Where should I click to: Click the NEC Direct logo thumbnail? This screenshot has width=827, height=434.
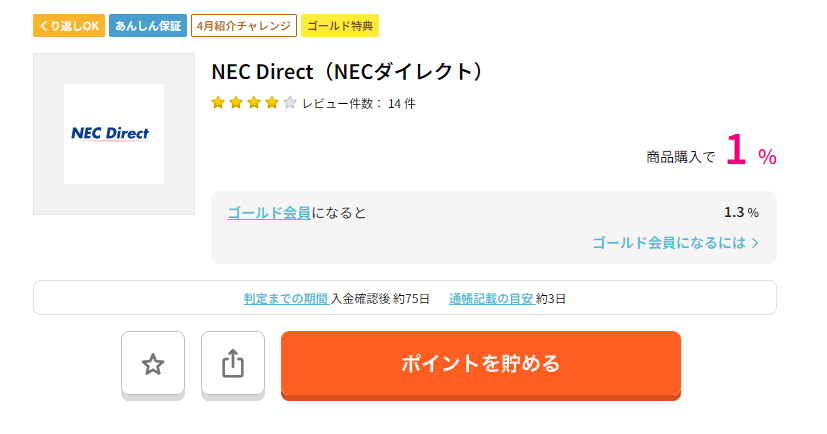114,134
